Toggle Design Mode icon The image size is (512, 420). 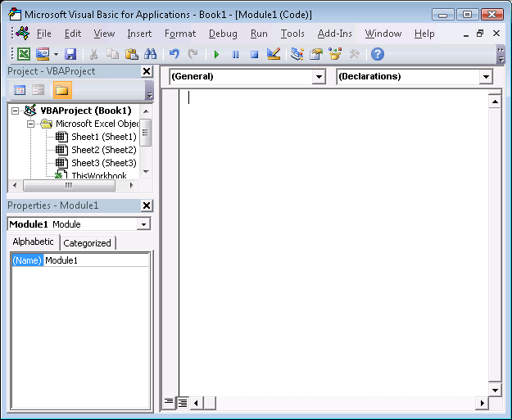tap(274, 54)
